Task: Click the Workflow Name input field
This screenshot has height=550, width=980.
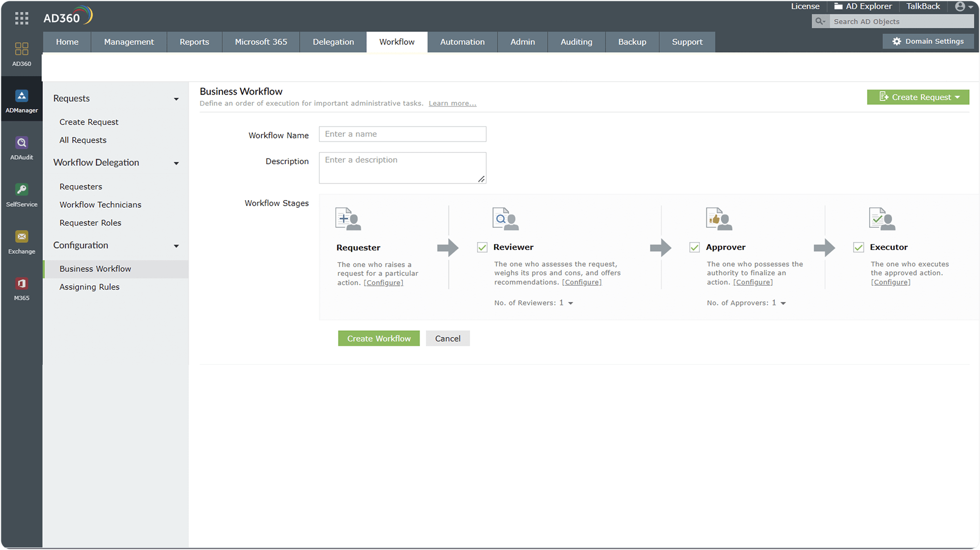Action: 402,134
